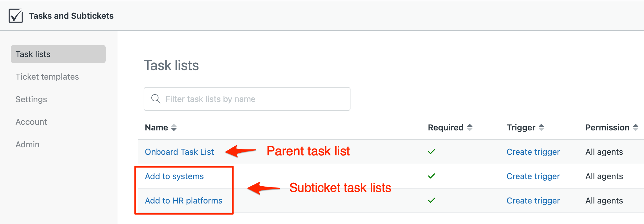The height and width of the screenshot is (224, 644).
Task: Open the Add to HR platforms task list
Action: [x=183, y=201]
